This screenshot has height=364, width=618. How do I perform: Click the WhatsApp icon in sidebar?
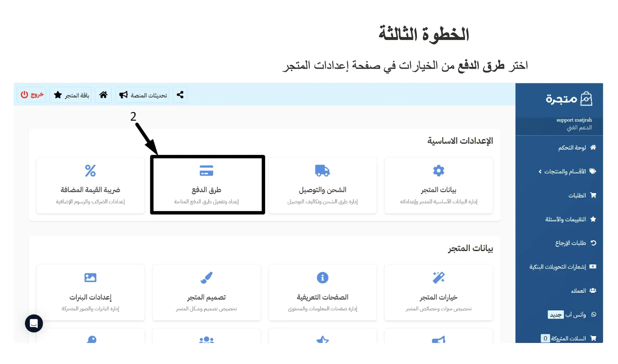pyautogui.click(x=594, y=315)
